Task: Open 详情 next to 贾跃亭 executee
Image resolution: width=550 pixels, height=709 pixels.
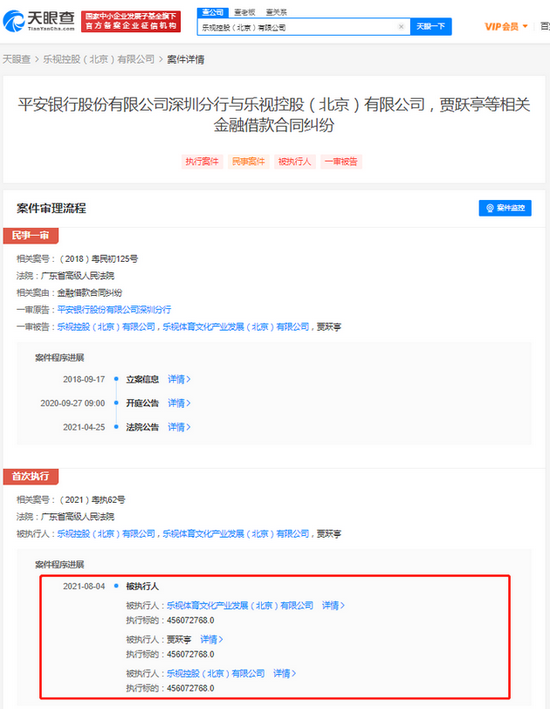Action: (212, 639)
